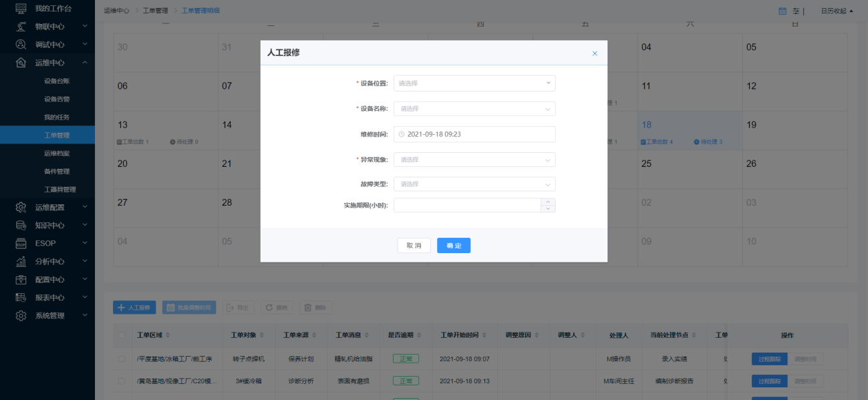Check the row for 转子点焊机 work order
Screen dimensions: 868x400
(122, 359)
